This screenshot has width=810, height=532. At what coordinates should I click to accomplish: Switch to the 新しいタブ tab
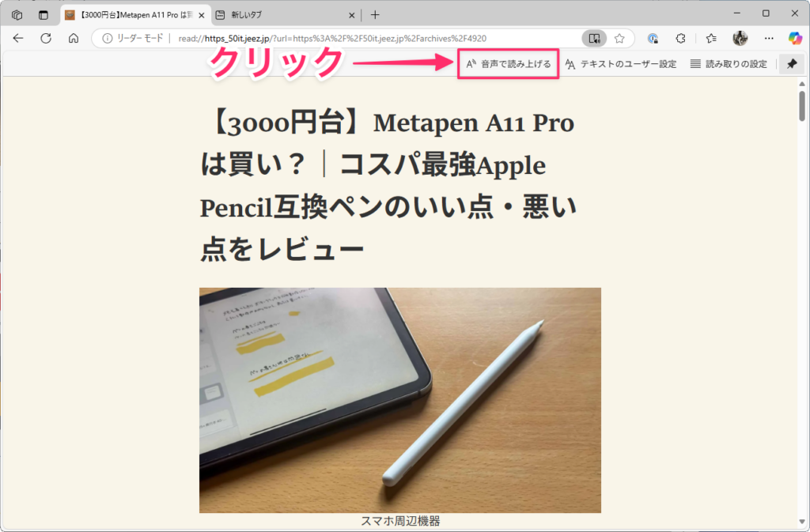[285, 15]
